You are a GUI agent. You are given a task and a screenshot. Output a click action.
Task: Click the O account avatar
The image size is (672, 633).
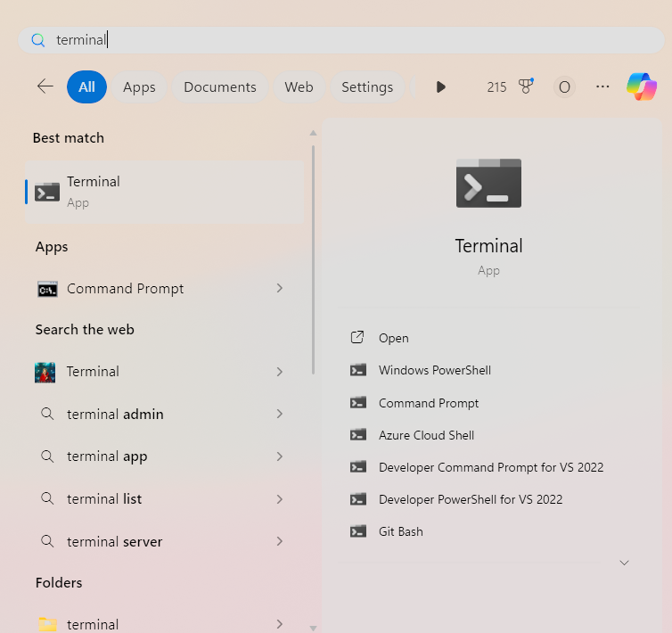pos(564,87)
